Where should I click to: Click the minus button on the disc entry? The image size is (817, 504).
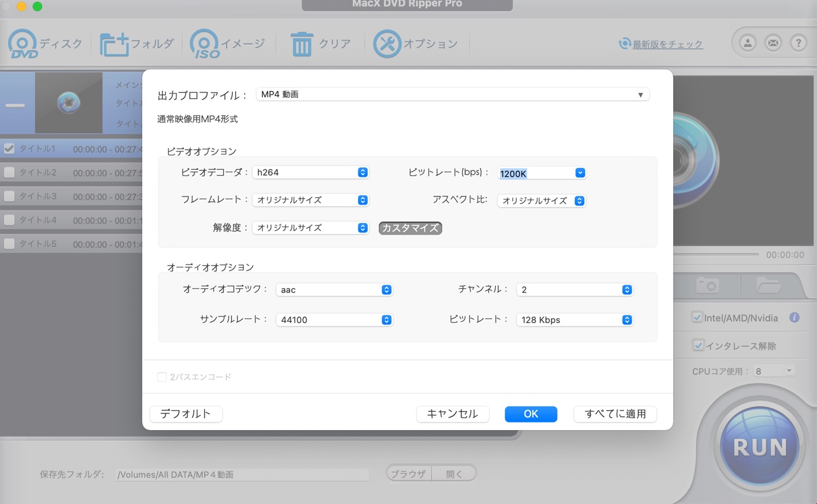pos(15,105)
